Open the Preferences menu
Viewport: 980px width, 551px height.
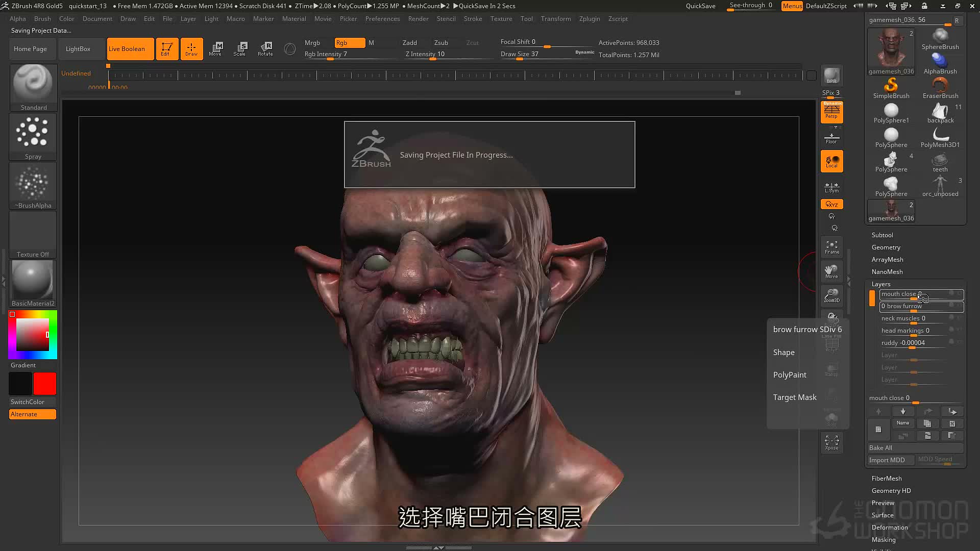382,19
